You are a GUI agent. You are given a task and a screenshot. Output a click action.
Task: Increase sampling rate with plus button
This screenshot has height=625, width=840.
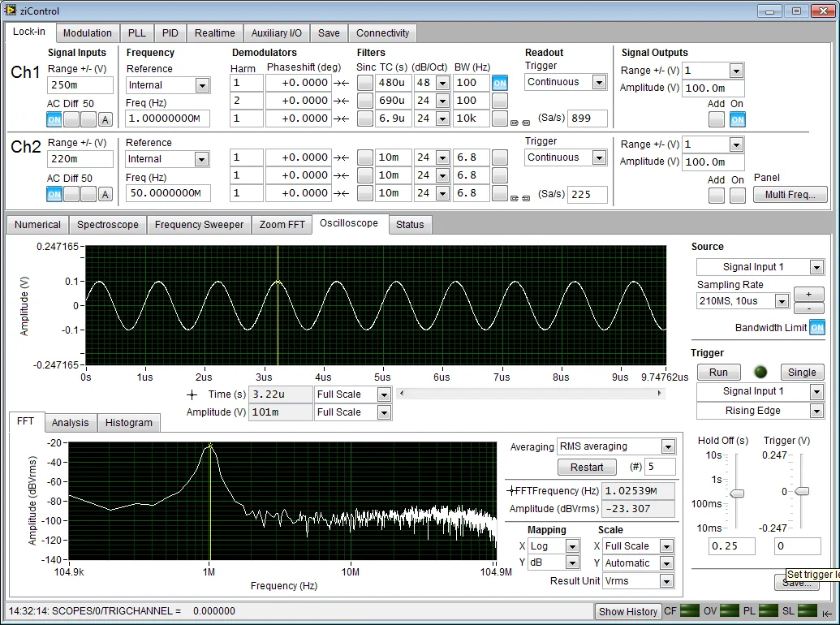point(808,294)
